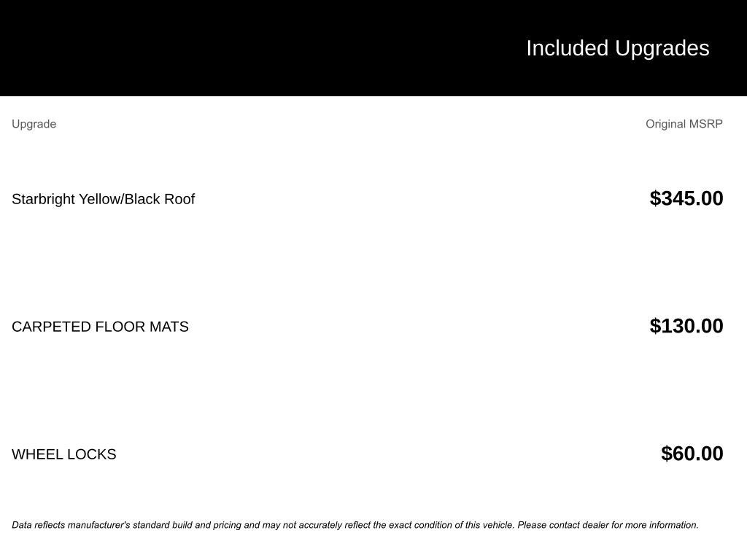Select the Starbright Yellow/Black Roof upgrade name
The width and height of the screenshot is (747, 560).
(x=103, y=199)
